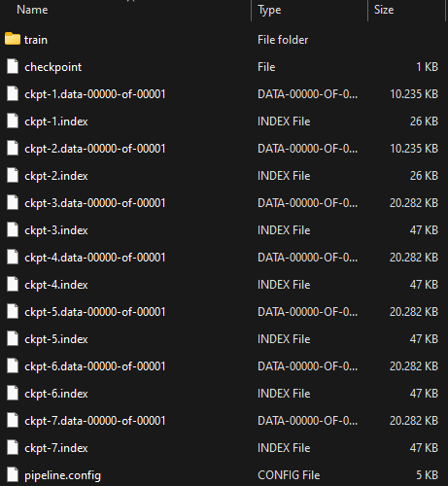This screenshot has height=486, width=448.
Task: Click the checkpoint file icon
Action: [x=13, y=67]
